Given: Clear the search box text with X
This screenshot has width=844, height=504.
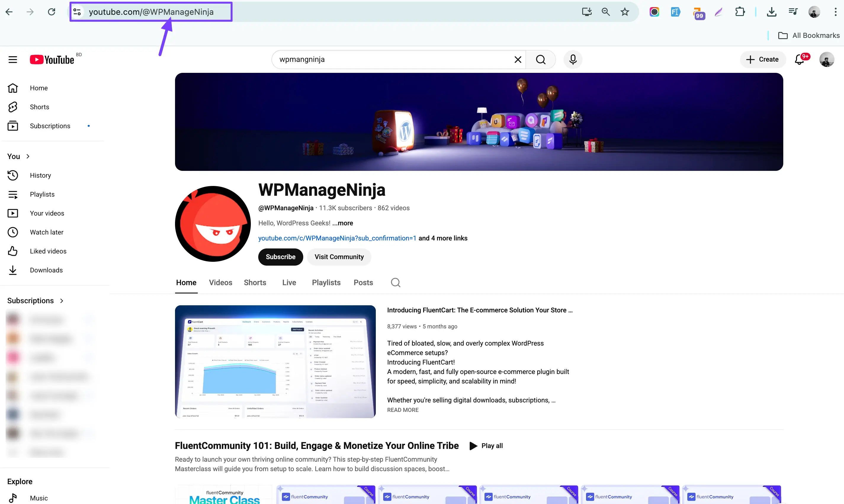Looking at the screenshot, I should (518, 60).
